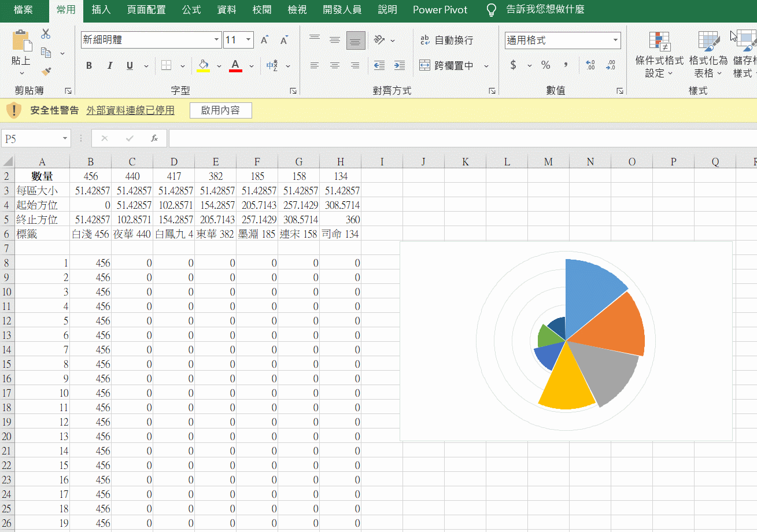
Task: Click 跨欄置中 merge and center
Action: tap(446, 66)
